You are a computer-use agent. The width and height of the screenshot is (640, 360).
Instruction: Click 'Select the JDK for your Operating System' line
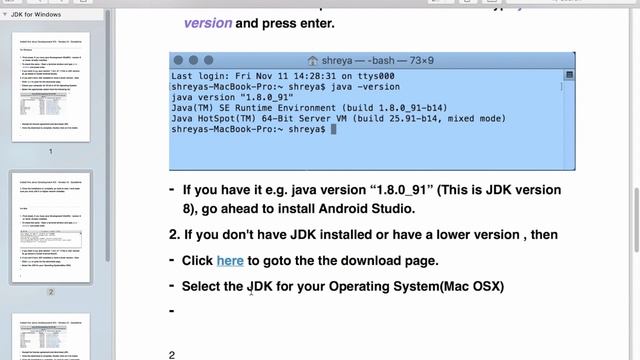pyautogui.click(x=343, y=286)
